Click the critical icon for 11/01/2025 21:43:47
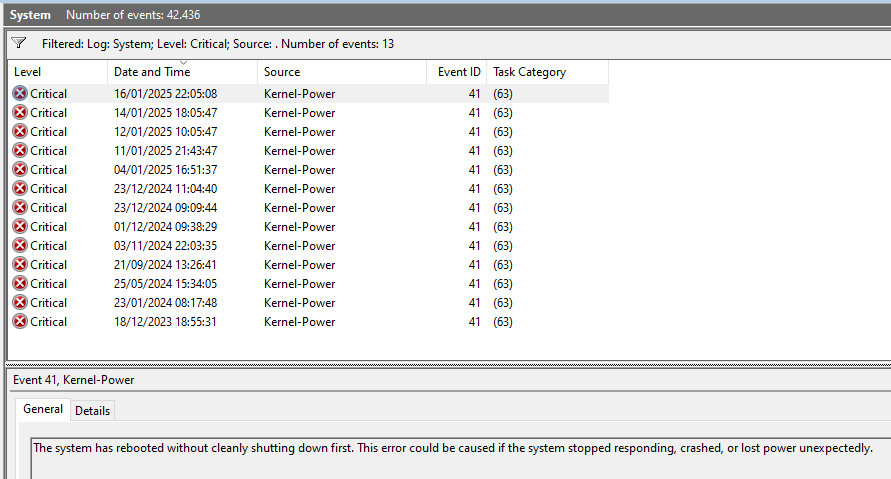The height and width of the screenshot is (479, 891). 20,151
